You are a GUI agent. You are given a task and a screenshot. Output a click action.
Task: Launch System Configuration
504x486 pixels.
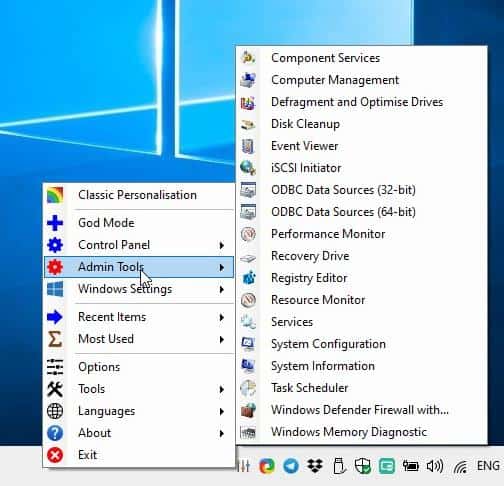[x=362, y=344]
